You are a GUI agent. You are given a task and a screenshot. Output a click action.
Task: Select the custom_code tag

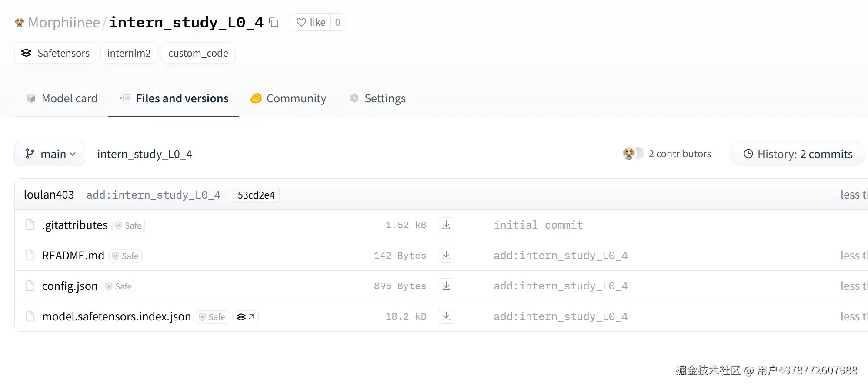point(198,53)
